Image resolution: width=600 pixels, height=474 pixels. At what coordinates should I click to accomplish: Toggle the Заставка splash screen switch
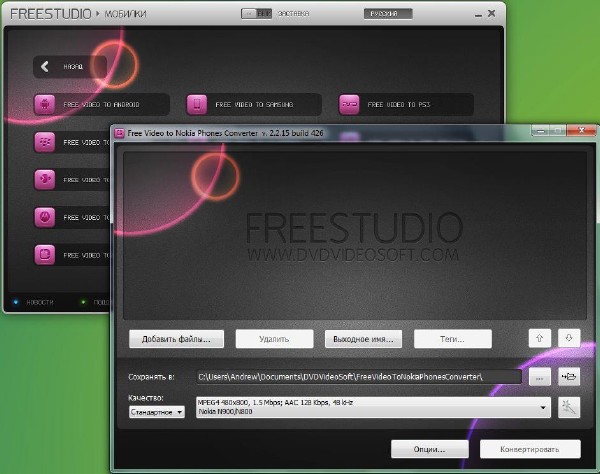256,14
